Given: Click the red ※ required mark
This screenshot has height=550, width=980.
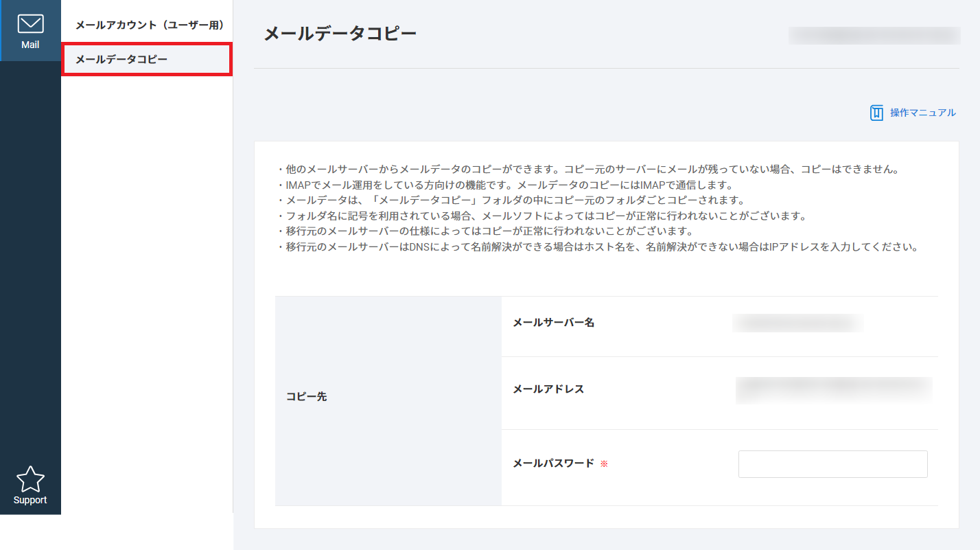Looking at the screenshot, I should [x=604, y=464].
